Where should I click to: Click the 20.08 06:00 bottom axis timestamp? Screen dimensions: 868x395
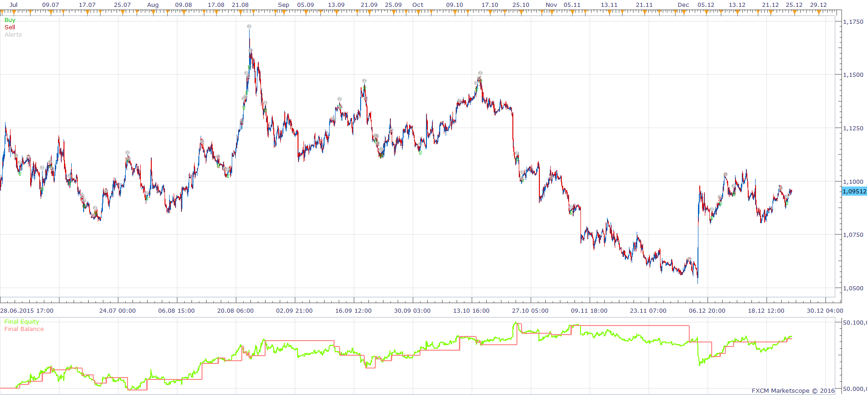coord(235,311)
